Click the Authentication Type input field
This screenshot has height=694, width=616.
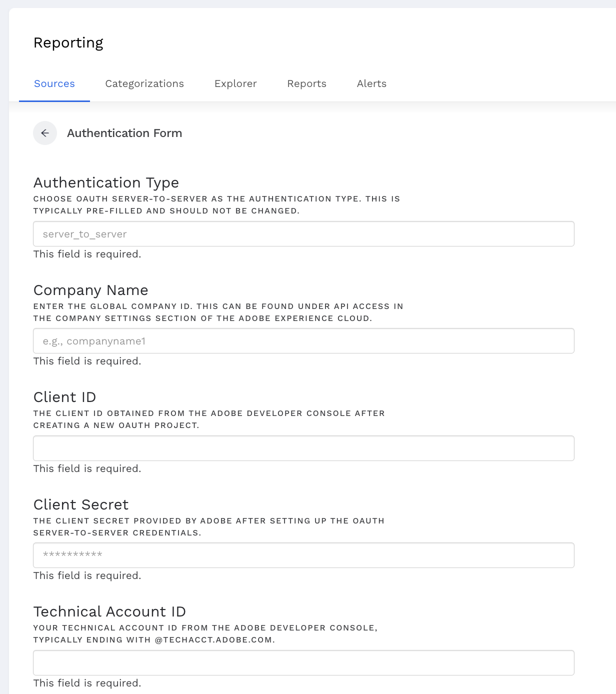coord(303,234)
